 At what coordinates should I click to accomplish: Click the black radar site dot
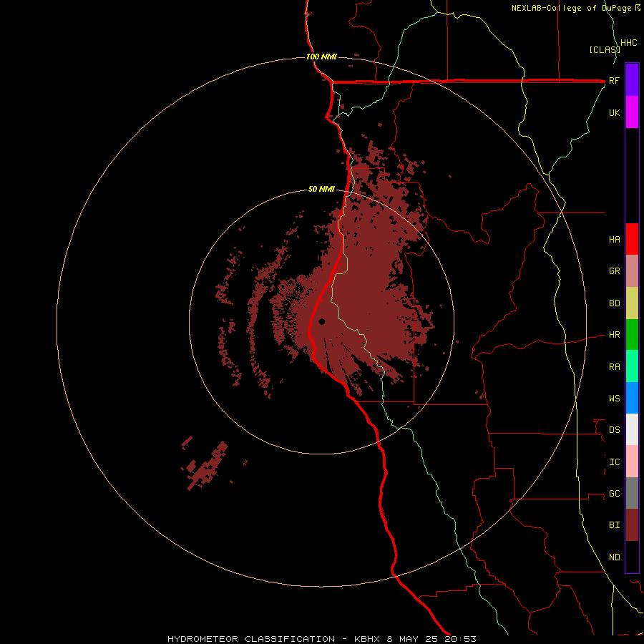[321, 321]
